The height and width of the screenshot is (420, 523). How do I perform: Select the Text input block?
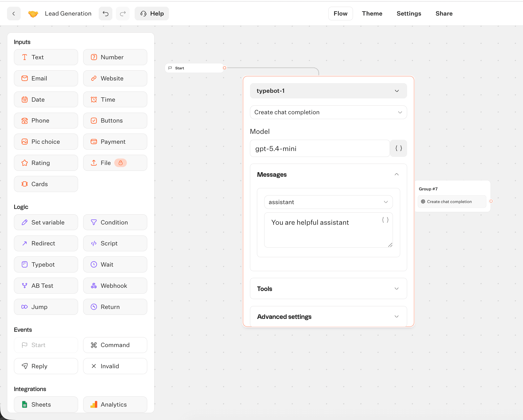point(46,57)
